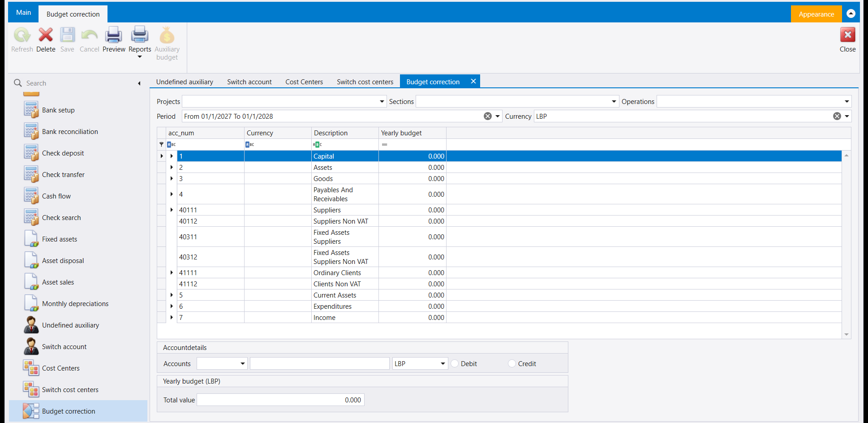Click the Total value input field
The height and width of the screenshot is (423, 868).
tap(280, 400)
